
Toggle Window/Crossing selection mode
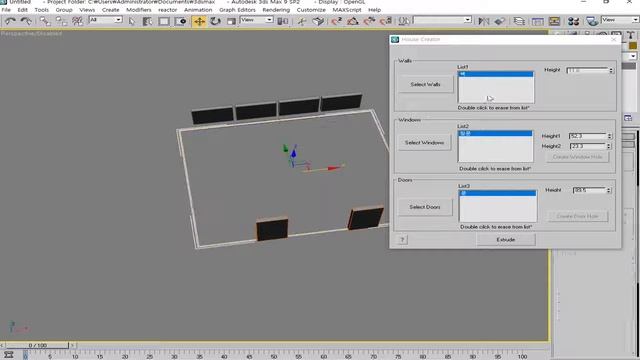(181, 21)
